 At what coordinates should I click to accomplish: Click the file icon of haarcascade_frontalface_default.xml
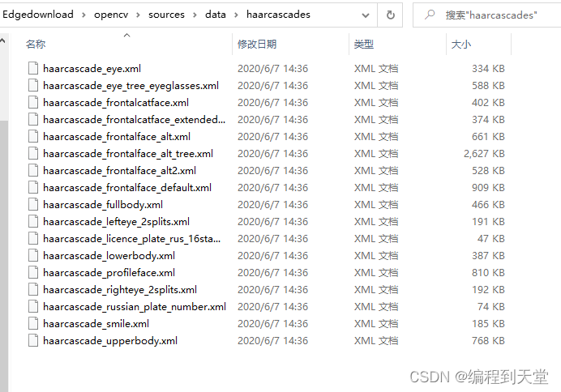tap(33, 188)
